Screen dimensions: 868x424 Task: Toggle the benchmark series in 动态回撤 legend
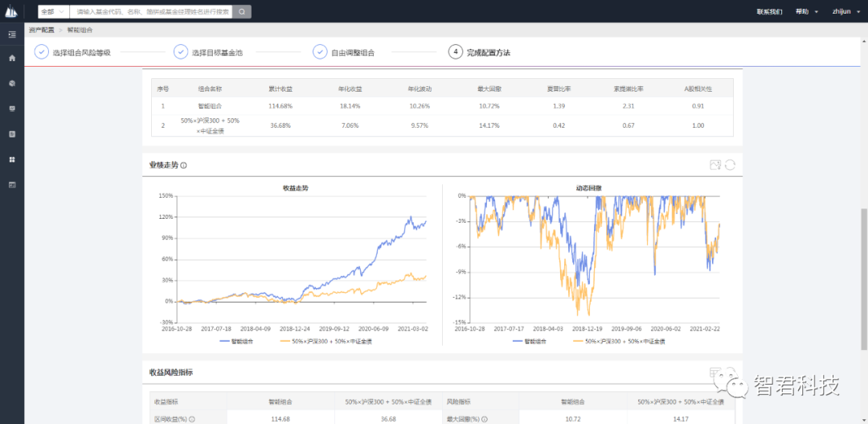pos(619,341)
